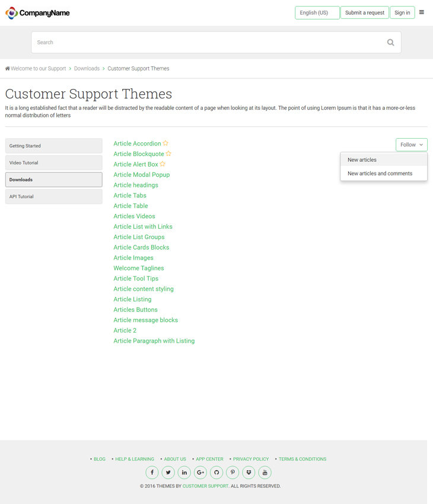The width and height of the screenshot is (433, 504).
Task: Click the Pinterest footer icon
Action: pyautogui.click(x=233, y=472)
